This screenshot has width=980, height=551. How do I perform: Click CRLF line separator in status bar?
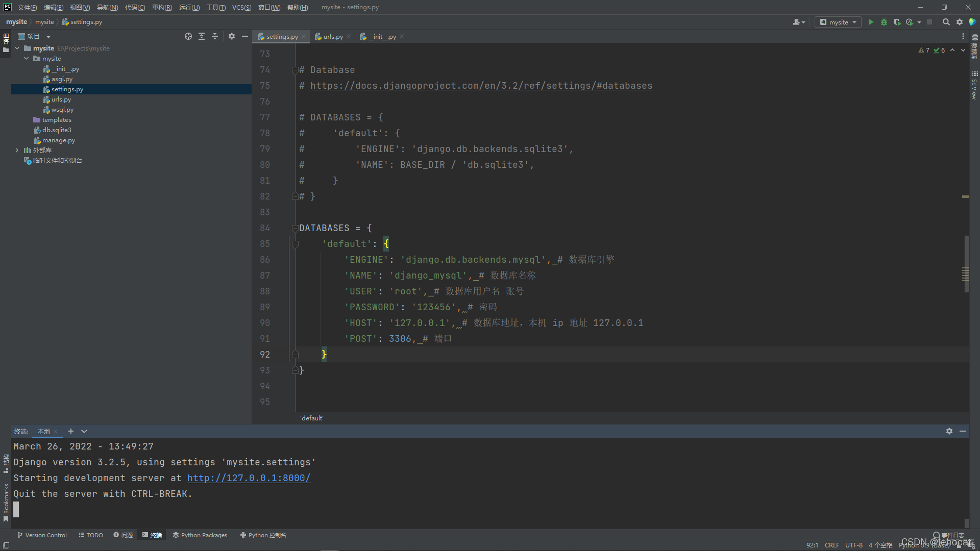point(831,545)
